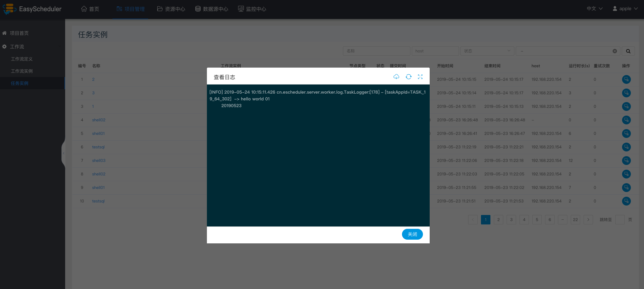View log for task started 10:15:15
The image size is (644, 289).
point(626,79)
